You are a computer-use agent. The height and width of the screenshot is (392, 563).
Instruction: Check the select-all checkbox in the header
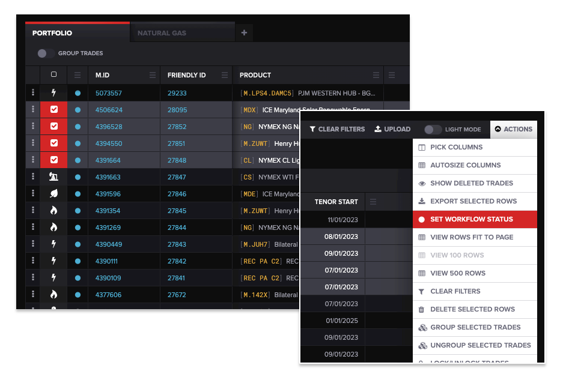pyautogui.click(x=54, y=75)
